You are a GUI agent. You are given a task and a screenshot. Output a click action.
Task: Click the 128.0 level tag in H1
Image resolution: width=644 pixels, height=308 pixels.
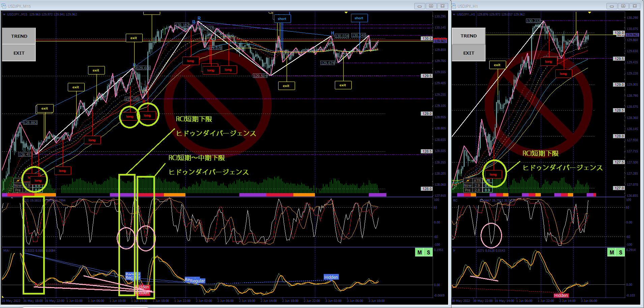[619, 136]
